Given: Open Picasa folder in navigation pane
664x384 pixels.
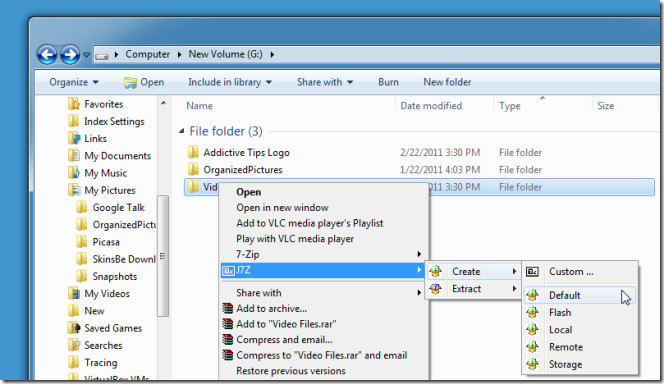Looking at the screenshot, I should pyautogui.click(x=98, y=242).
